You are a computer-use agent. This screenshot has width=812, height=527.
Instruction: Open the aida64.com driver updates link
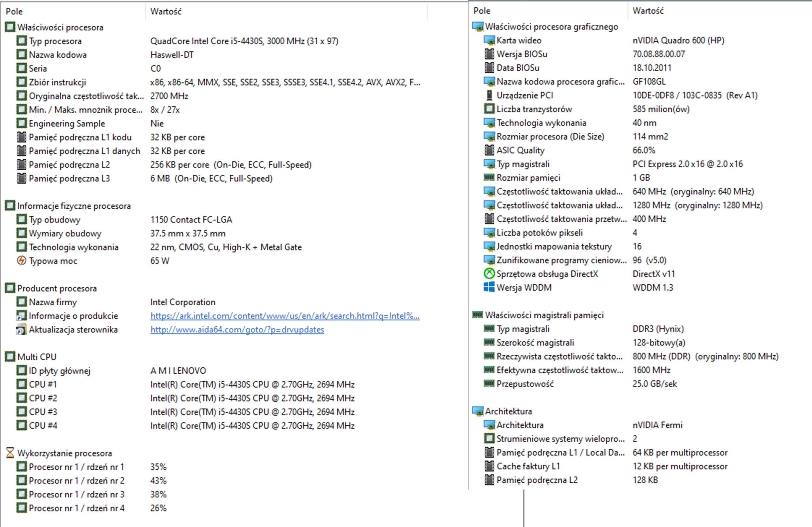tap(237, 330)
